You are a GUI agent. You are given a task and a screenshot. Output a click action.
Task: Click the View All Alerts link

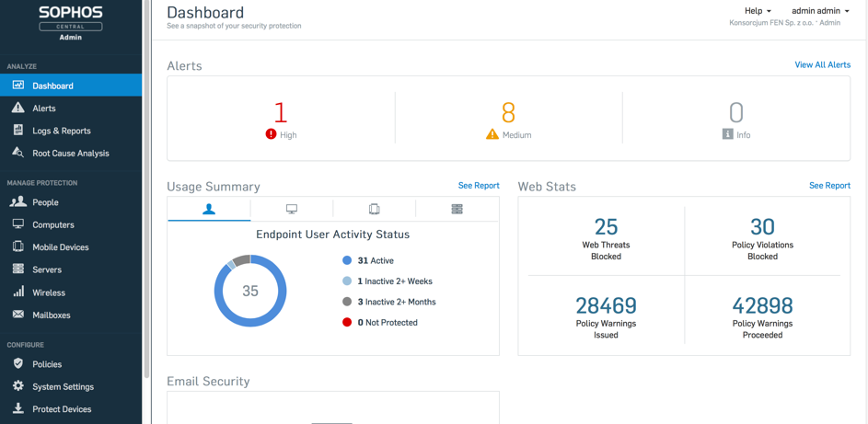point(822,65)
